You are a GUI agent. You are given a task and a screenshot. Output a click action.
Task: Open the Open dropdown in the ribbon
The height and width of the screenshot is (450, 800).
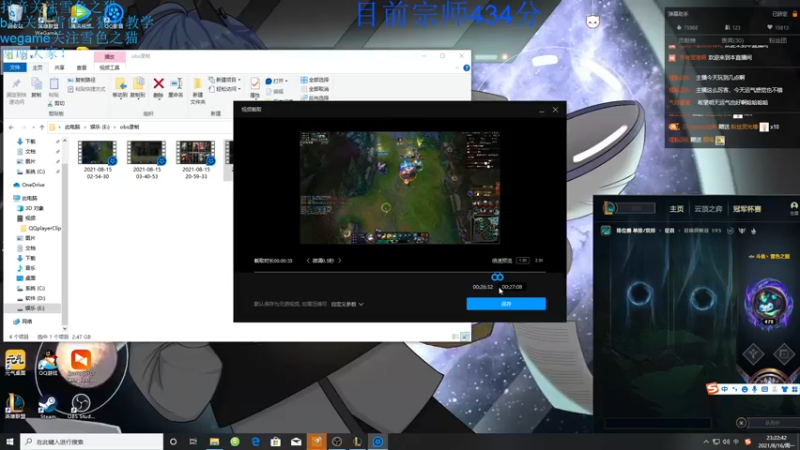click(x=277, y=81)
